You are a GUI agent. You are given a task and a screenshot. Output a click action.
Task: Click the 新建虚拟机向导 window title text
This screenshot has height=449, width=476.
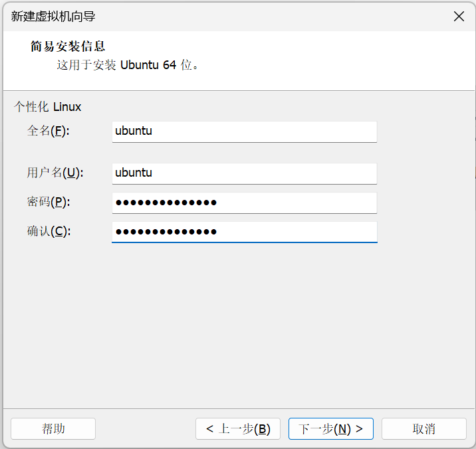58,17
